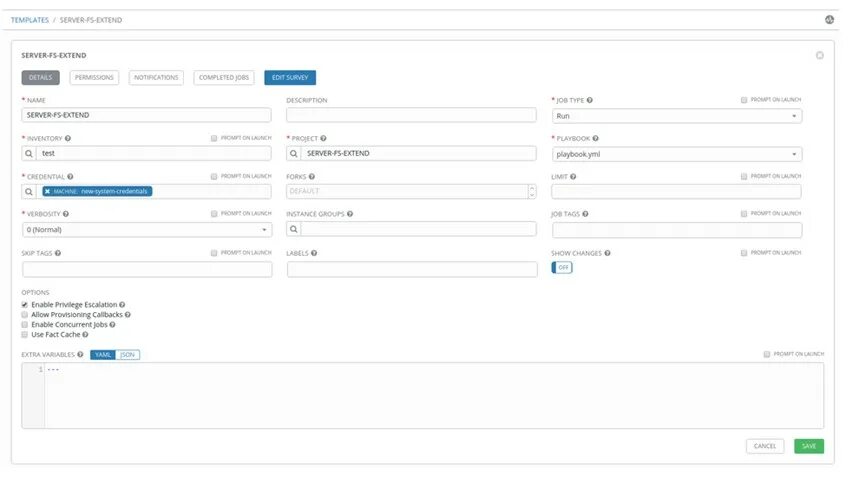Click the Forks spinner arrows
The width and height of the screenshot is (853, 482).
[532, 191]
